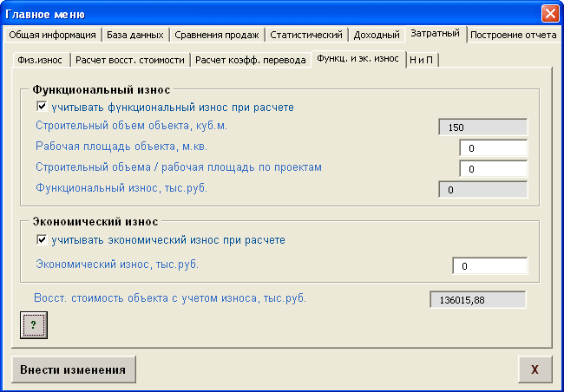Switch to Н и П subtab

click(x=421, y=60)
